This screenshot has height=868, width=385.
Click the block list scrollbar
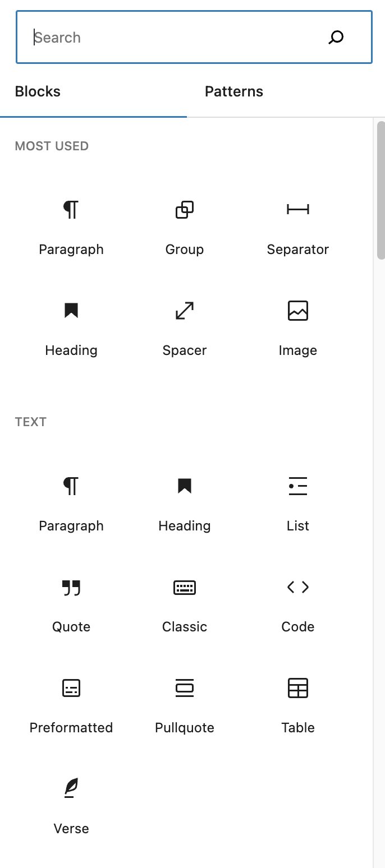[x=381, y=190]
